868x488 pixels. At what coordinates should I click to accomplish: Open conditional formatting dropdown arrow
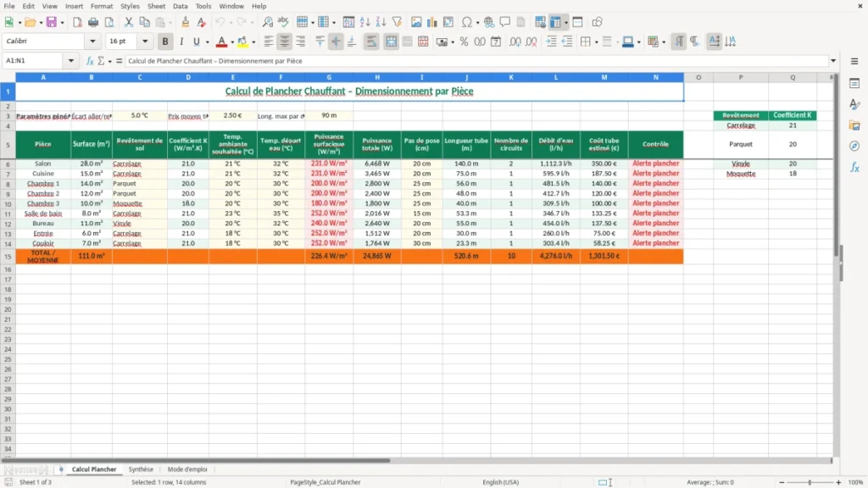point(663,42)
